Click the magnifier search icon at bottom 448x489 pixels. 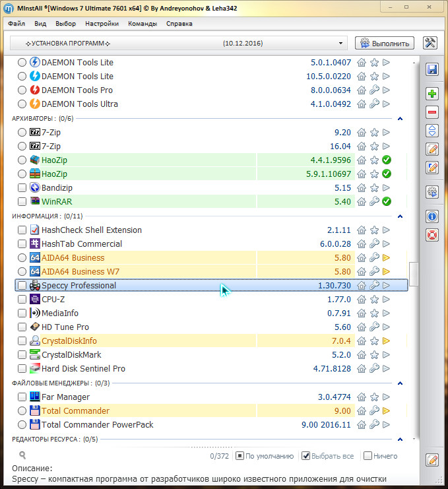[22, 455]
